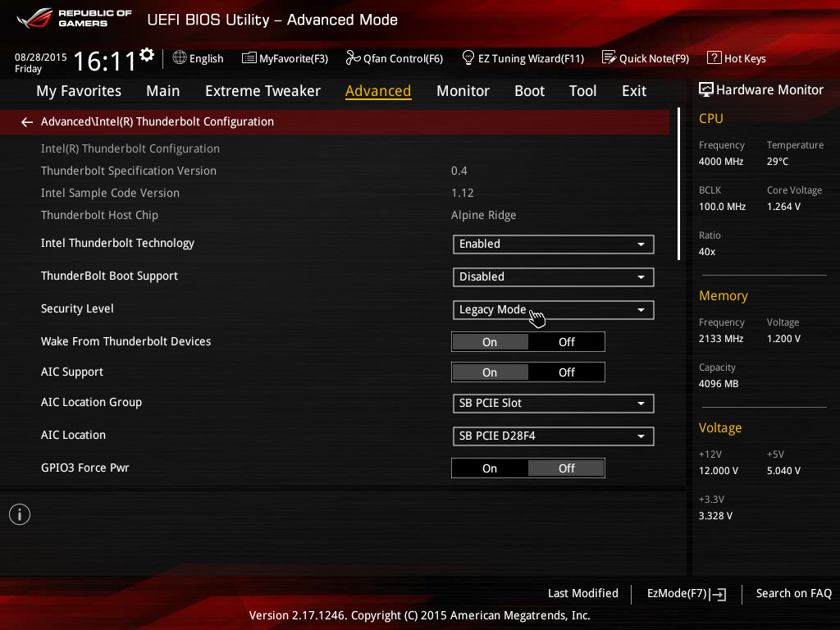The image size is (840, 630).
Task: Click the EZ Tuning Wizard lightbulb icon
Action: (x=468, y=57)
